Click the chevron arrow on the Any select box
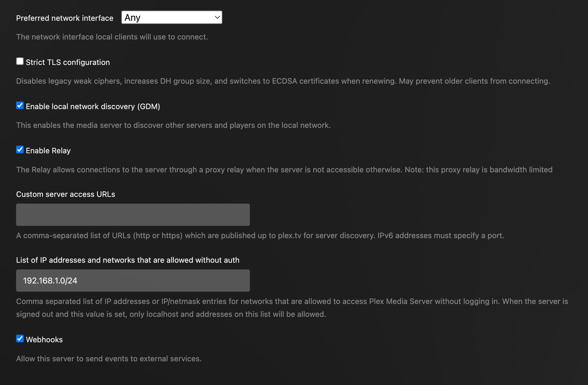The image size is (588, 385). pos(217,17)
